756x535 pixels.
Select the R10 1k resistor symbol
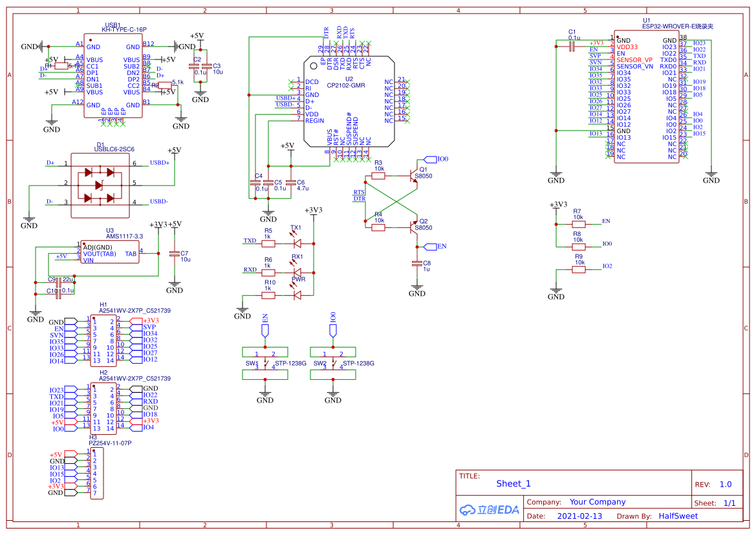(x=268, y=295)
